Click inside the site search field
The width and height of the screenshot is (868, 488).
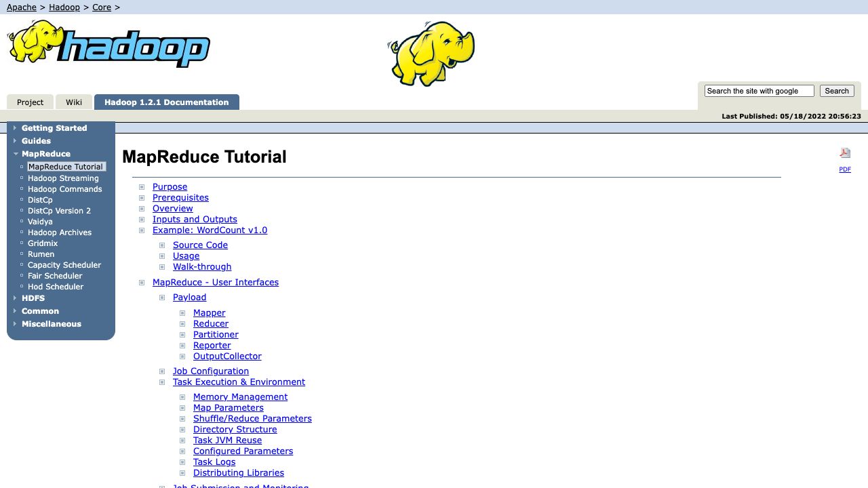point(758,90)
